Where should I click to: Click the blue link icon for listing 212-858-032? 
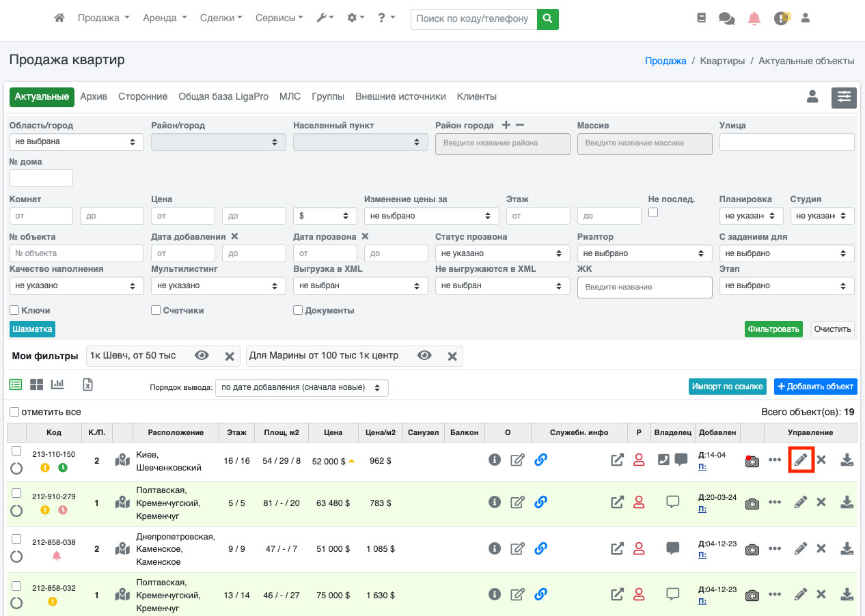click(540, 594)
